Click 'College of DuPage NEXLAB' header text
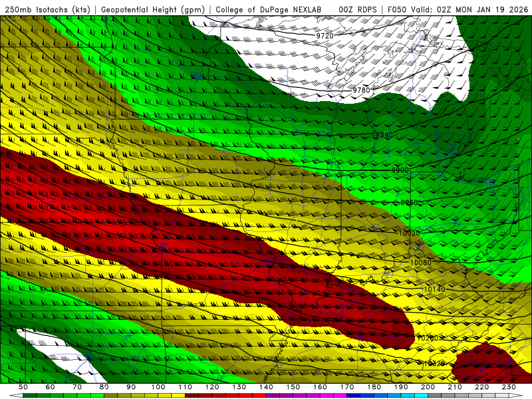The image size is (532, 399). (x=269, y=9)
